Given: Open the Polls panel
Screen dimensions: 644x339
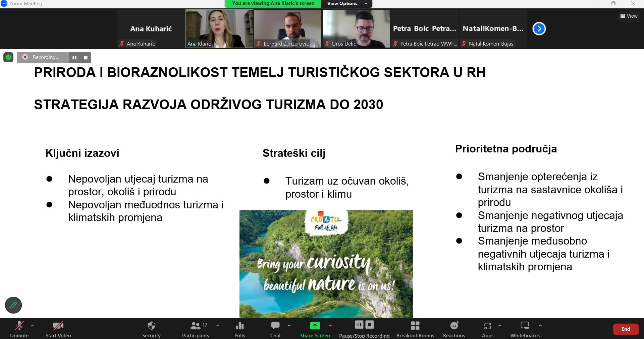Looking at the screenshot, I should tap(239, 329).
